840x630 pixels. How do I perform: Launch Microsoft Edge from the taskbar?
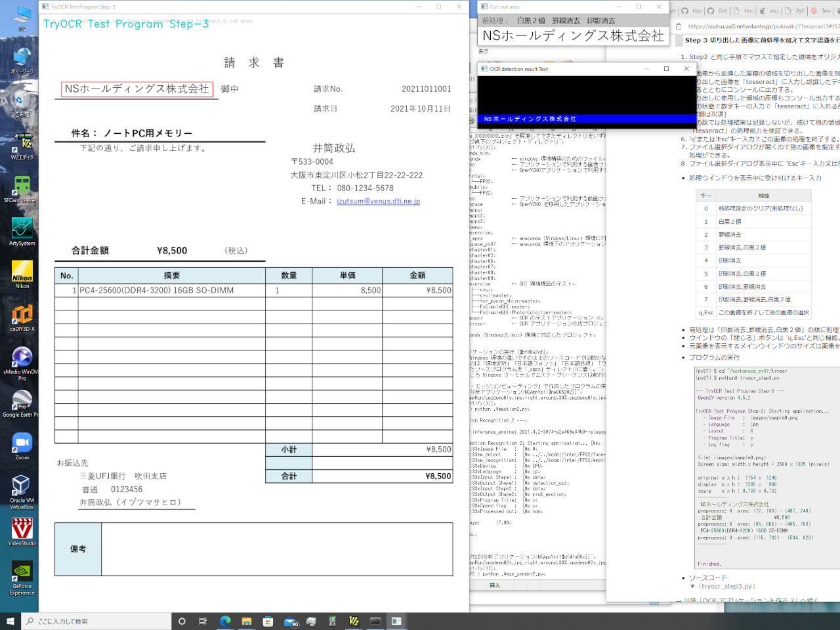[226, 621]
